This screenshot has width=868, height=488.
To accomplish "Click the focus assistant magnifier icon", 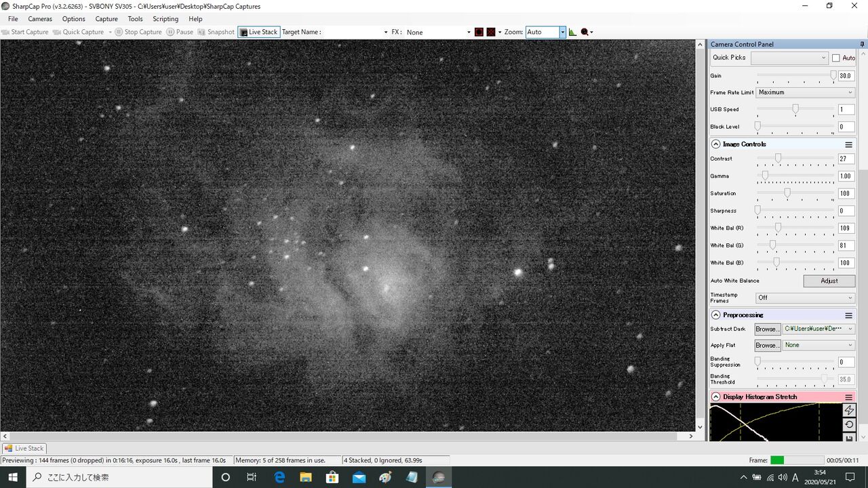I will point(585,32).
